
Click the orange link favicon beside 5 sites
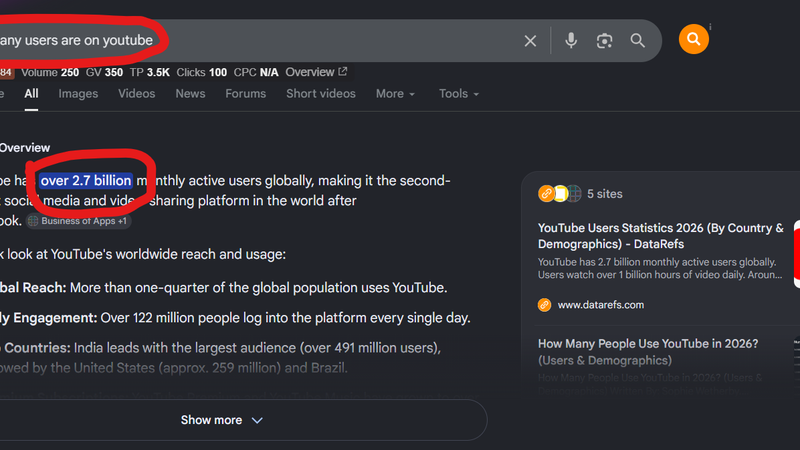point(546,194)
